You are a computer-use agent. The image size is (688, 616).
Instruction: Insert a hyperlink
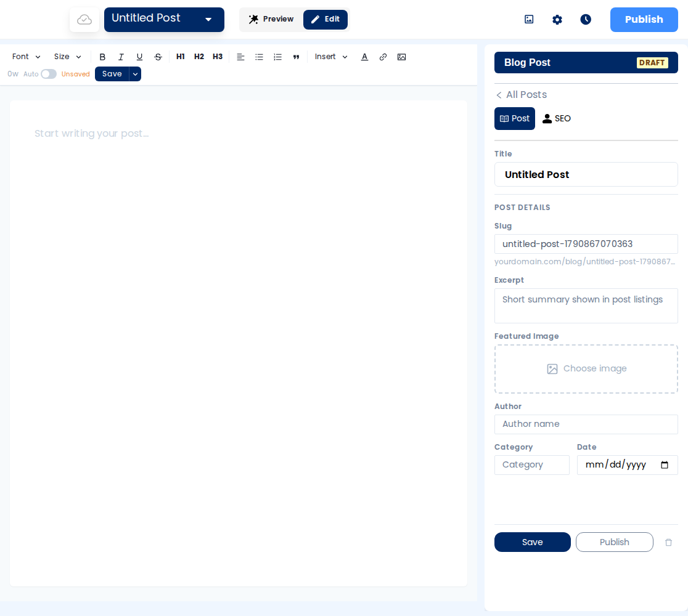[x=383, y=57]
